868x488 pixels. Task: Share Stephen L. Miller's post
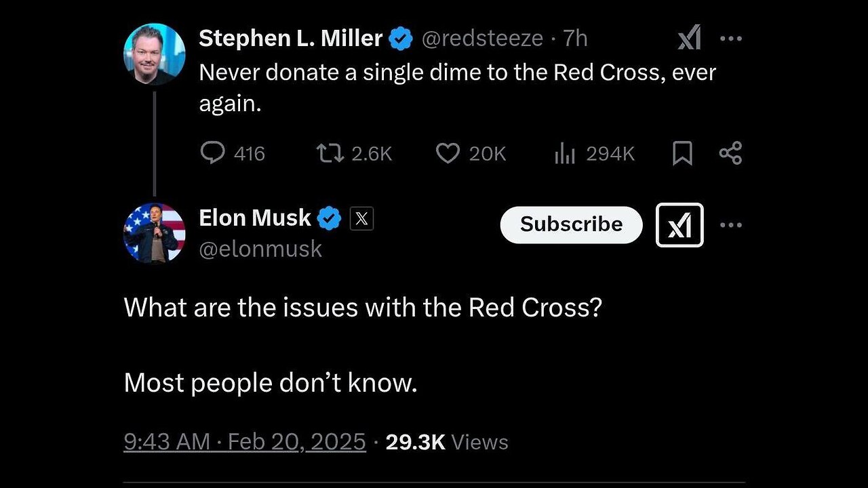coord(730,153)
